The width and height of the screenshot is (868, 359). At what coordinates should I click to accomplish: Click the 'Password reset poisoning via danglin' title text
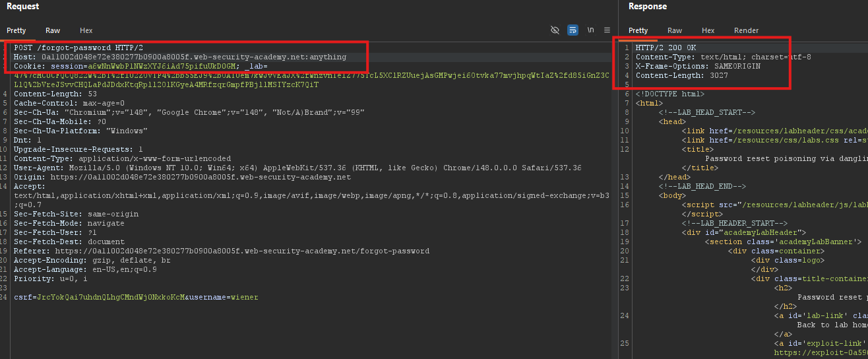pos(786,158)
